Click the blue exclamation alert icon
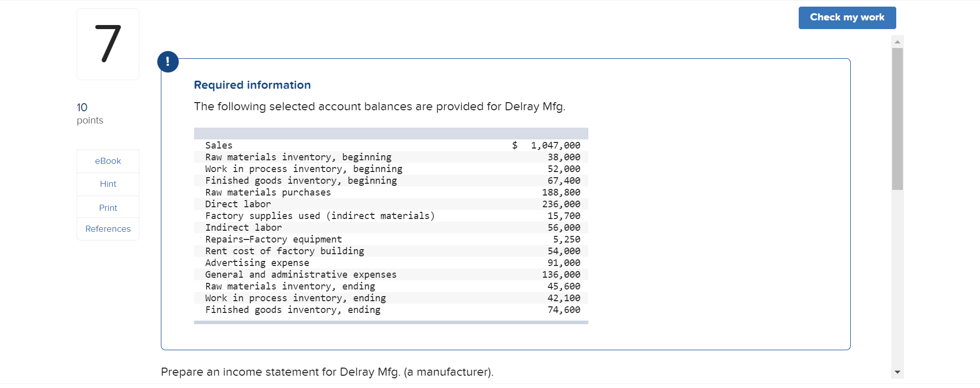The image size is (980, 388). pyautogui.click(x=168, y=62)
